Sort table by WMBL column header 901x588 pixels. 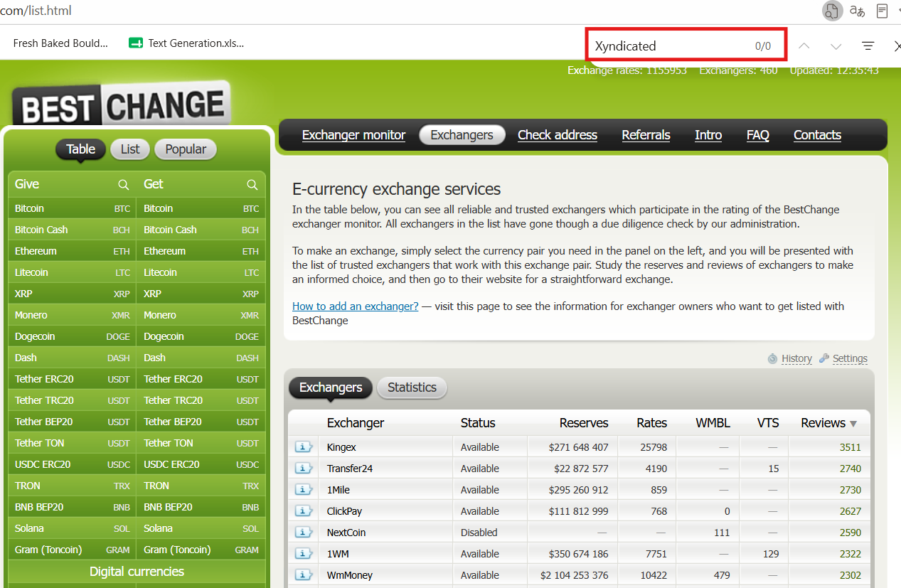(713, 423)
